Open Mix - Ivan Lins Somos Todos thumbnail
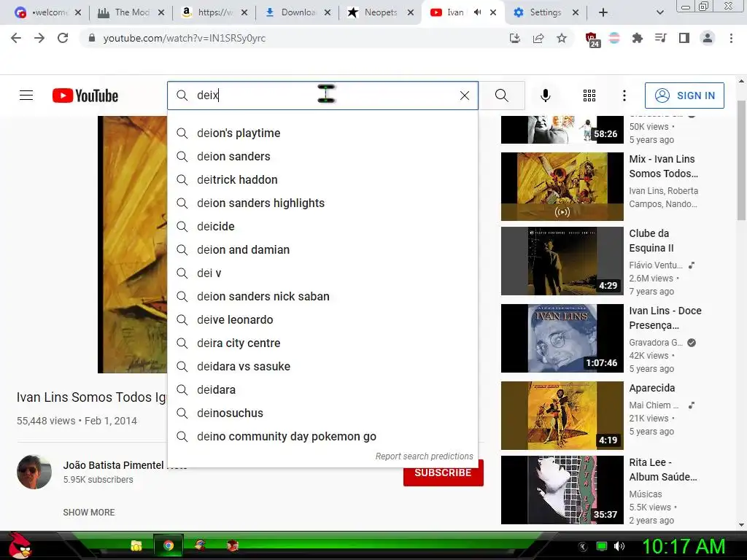747x560 pixels. pyautogui.click(x=562, y=187)
